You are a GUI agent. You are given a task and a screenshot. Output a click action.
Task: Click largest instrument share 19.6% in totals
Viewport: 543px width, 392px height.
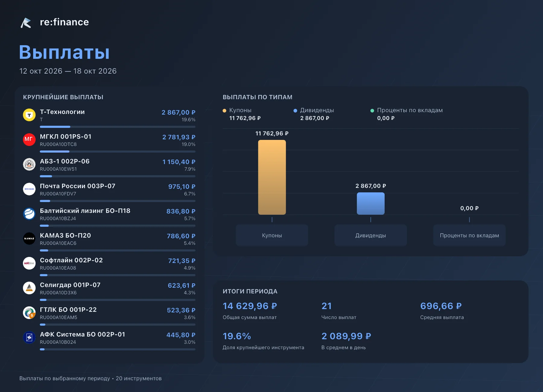point(237,336)
